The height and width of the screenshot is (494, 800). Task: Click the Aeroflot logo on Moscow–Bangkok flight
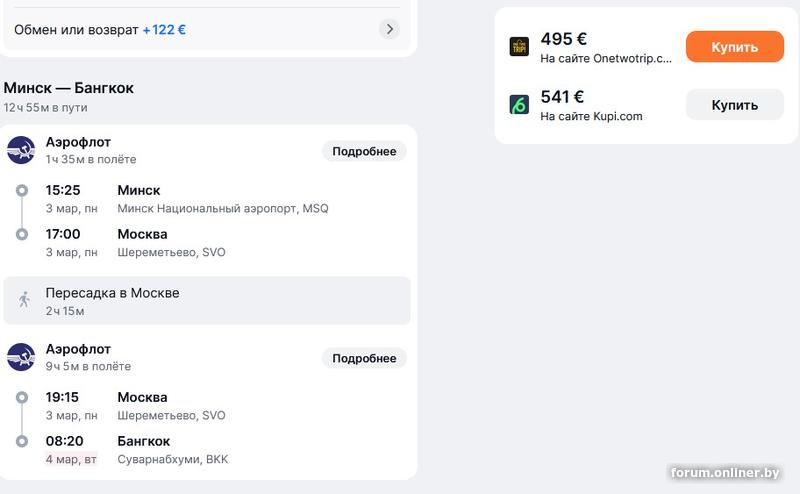pyautogui.click(x=21, y=358)
